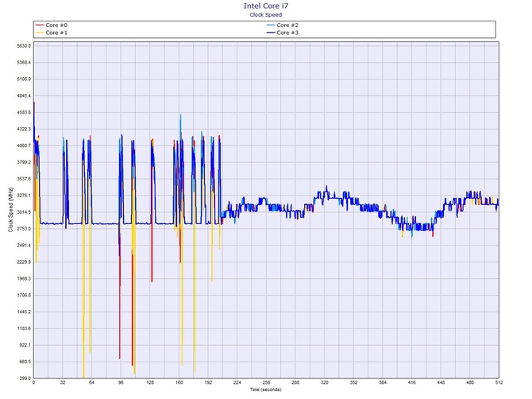
Task: Click the Core #3 legend label
Action: point(287,33)
